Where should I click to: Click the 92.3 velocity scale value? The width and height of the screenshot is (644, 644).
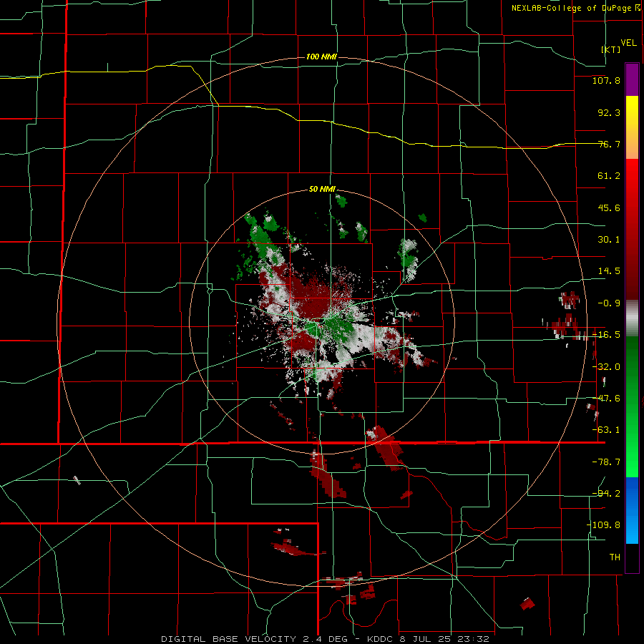609,112
